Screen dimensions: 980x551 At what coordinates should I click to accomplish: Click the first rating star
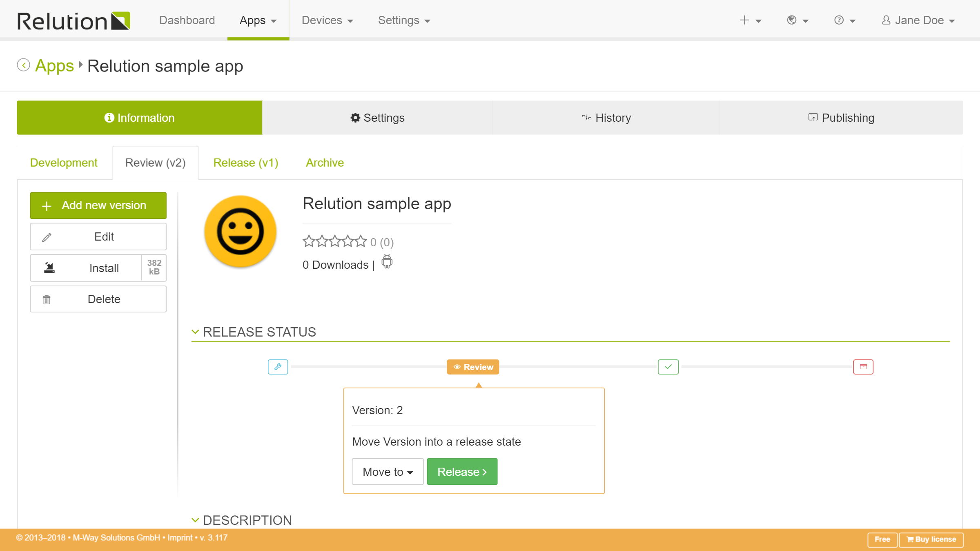coord(309,241)
